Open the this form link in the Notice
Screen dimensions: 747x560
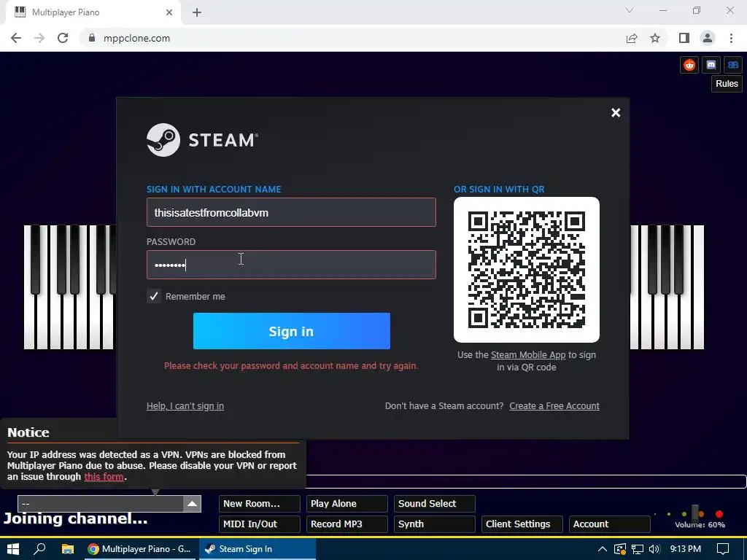tap(104, 477)
